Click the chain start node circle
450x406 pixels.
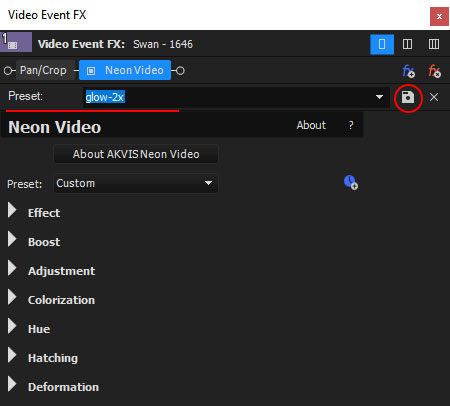click(8, 71)
